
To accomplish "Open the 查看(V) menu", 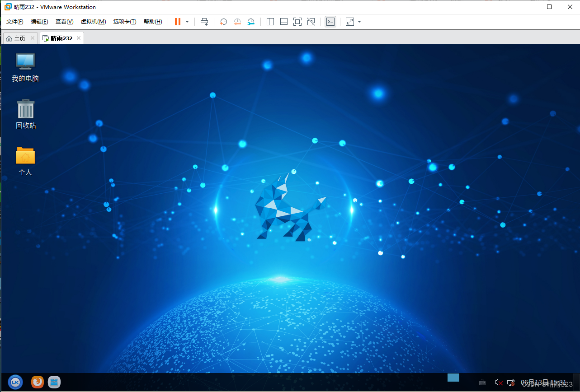I will 64,22.
